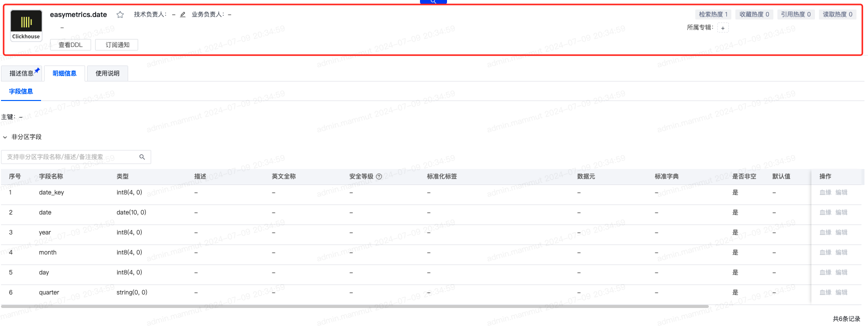Click the 类型 column header
Image resolution: width=868 pixels, height=326 pixels.
123,176
